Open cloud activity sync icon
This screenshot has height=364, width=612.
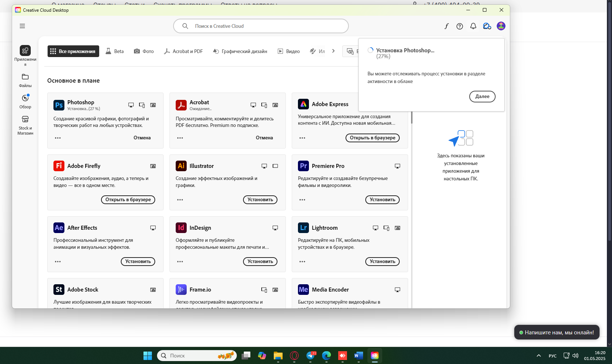pos(487,26)
